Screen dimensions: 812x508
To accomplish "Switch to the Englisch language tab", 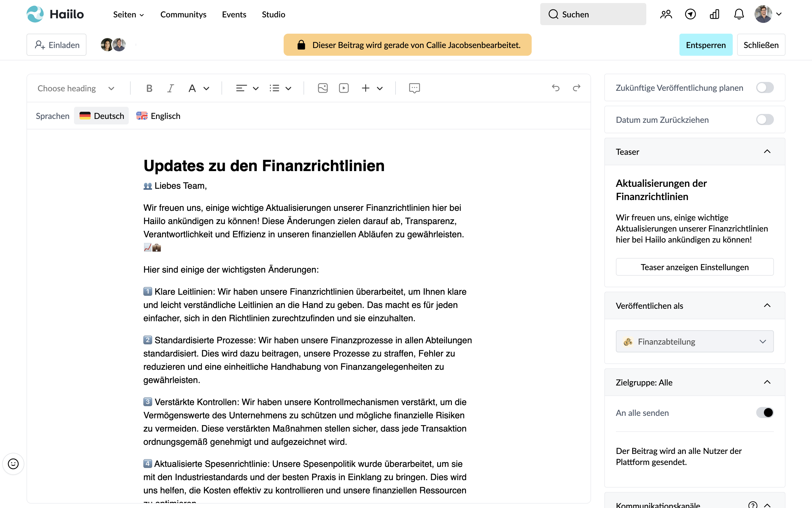I will click(158, 116).
